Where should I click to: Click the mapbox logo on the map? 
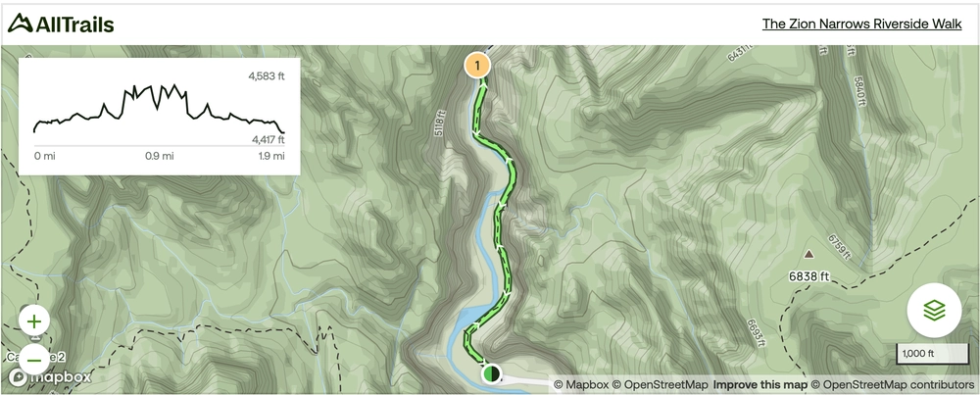50,377
